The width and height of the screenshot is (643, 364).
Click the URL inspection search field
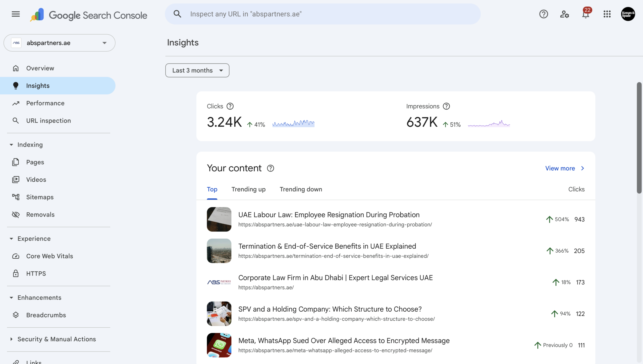click(x=323, y=14)
